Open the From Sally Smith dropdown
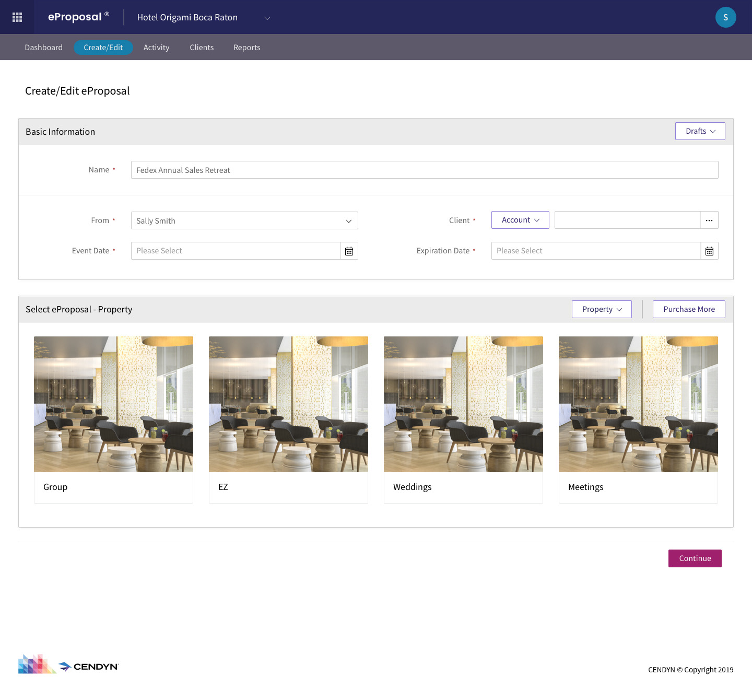This screenshot has width=752, height=700. pos(244,220)
